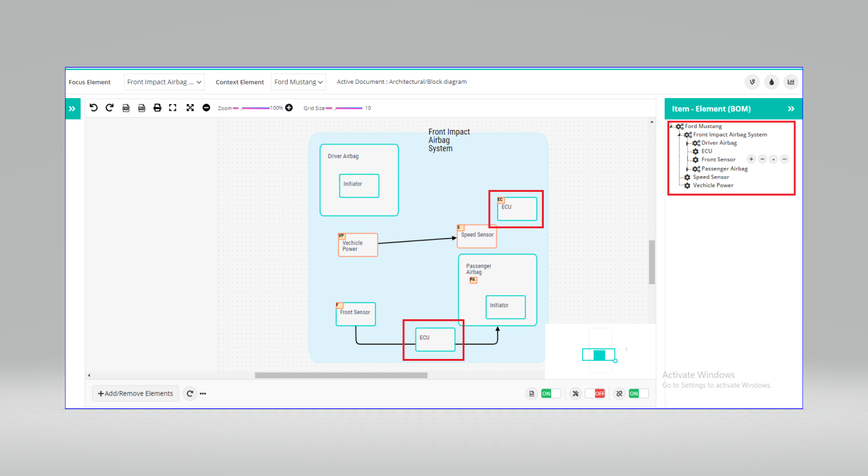Open Front Sensor small arrow menu
The image size is (868, 476).
pos(773,159)
